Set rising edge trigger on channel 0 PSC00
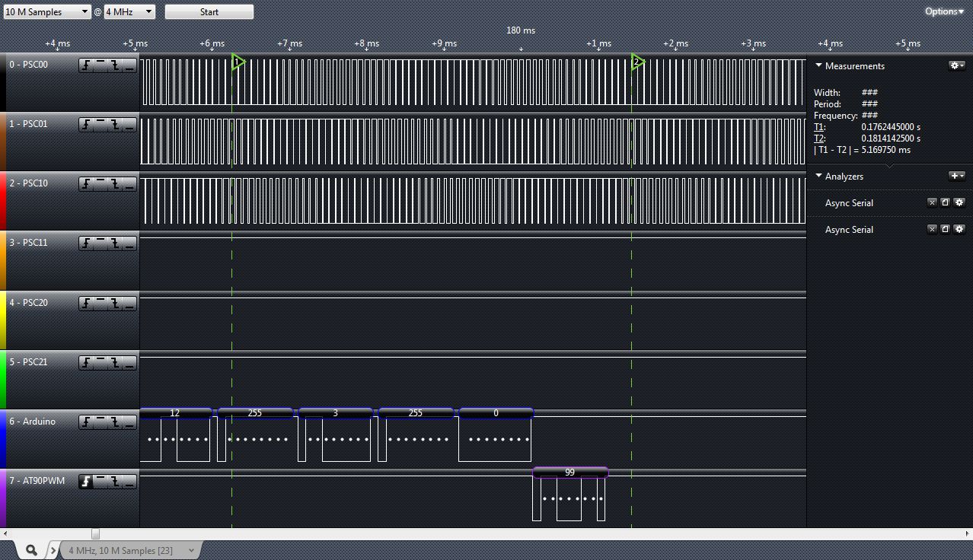The image size is (973, 560). click(x=86, y=65)
